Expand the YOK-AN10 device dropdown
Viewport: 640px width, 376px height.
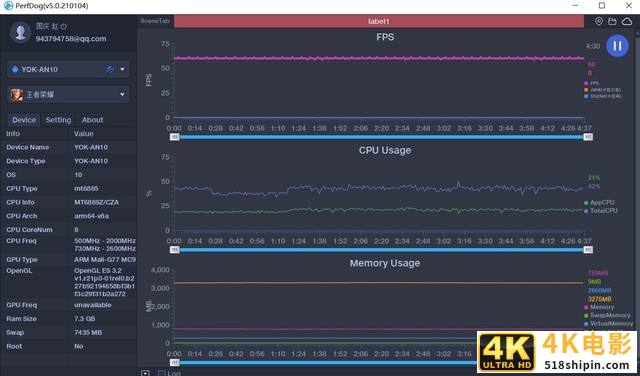coord(122,69)
